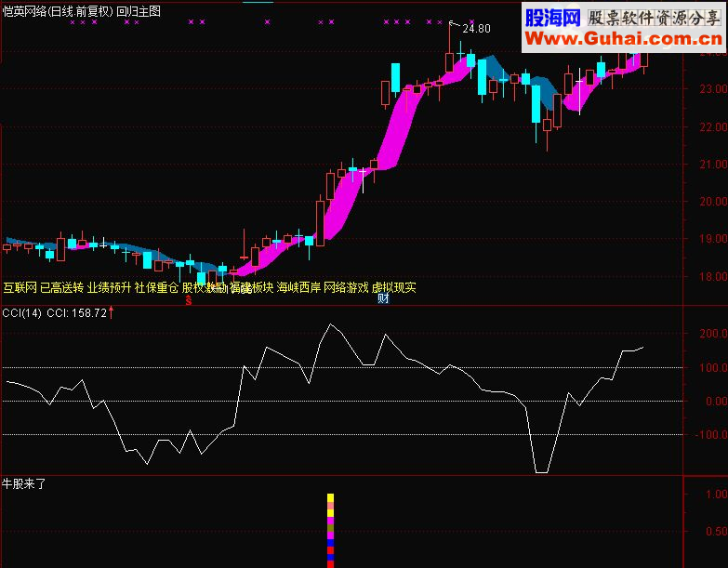Click the 互联网 sector tag
Image resolution: width=728 pixels, height=568 pixels.
coord(20,287)
